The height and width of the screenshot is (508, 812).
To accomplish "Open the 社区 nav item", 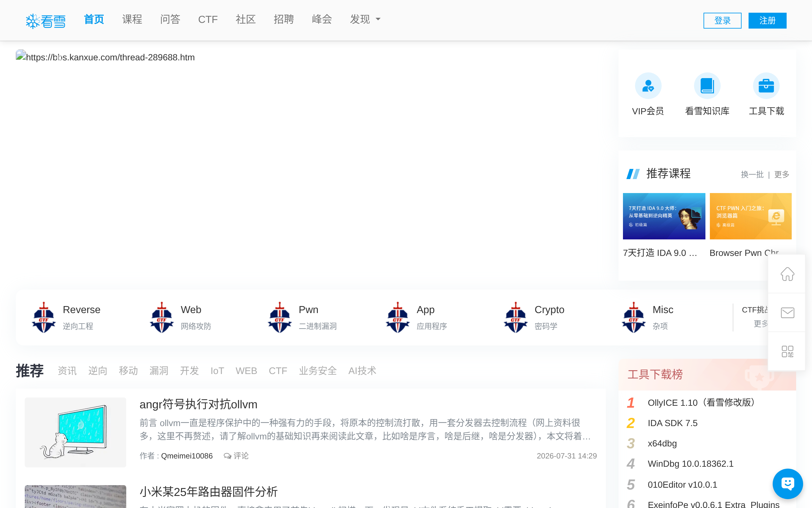I will 246,19.
